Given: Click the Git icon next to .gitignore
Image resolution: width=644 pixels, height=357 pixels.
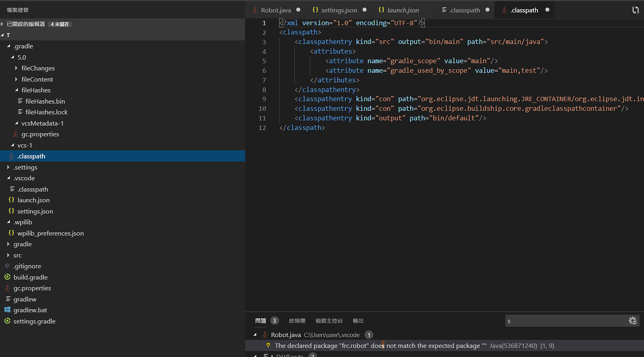Looking at the screenshot, I should point(7,266).
